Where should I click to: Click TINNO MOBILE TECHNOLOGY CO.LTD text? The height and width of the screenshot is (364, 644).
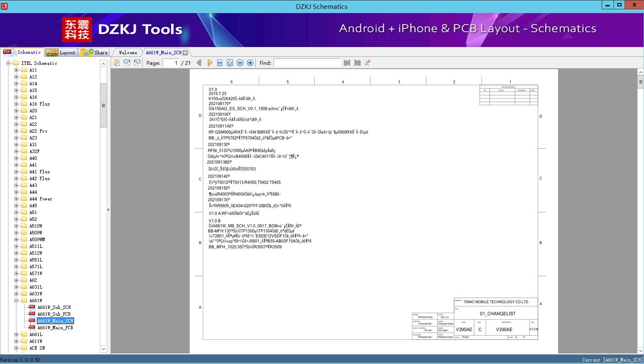coord(496,302)
